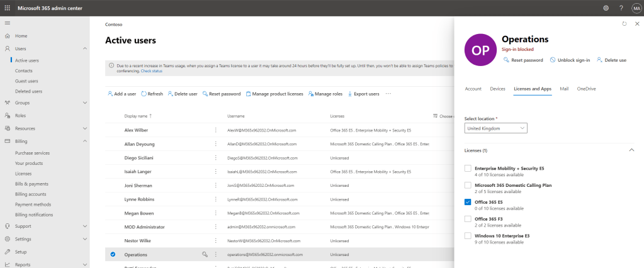Check the Windows 10 Enterprise E3 license
644x268 pixels.
pos(468,236)
